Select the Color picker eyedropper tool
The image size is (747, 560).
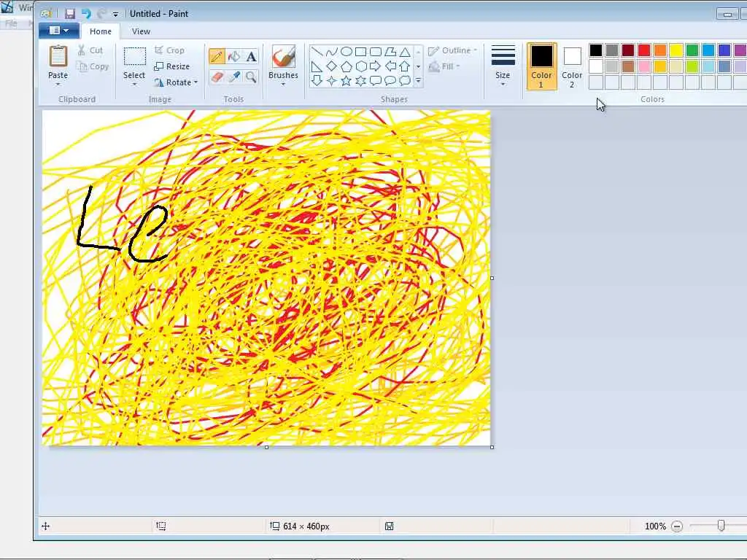click(234, 77)
